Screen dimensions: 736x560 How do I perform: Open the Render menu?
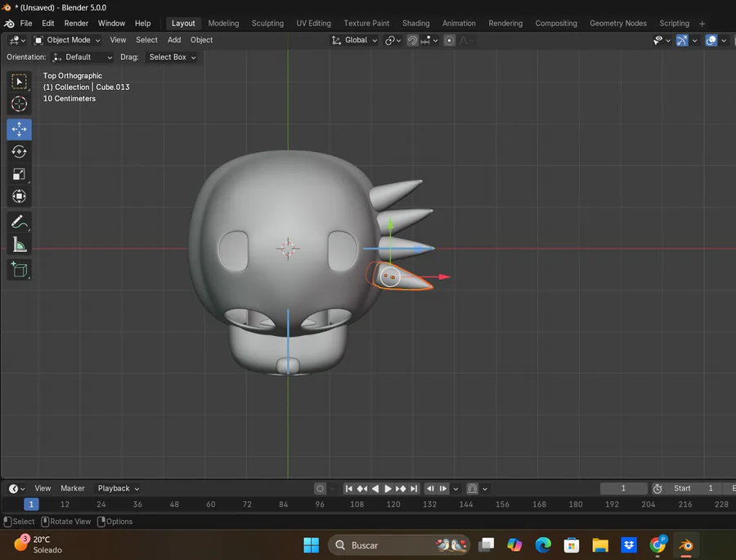76,24
